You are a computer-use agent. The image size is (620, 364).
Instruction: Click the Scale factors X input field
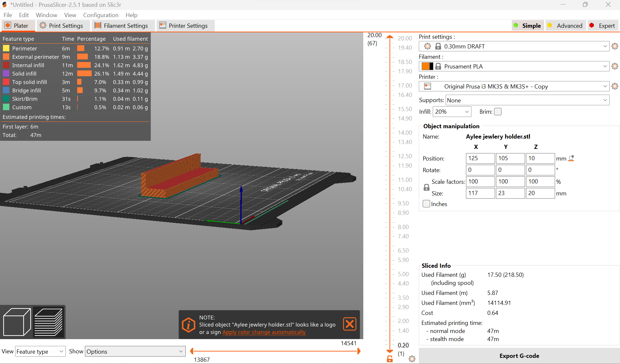click(480, 182)
